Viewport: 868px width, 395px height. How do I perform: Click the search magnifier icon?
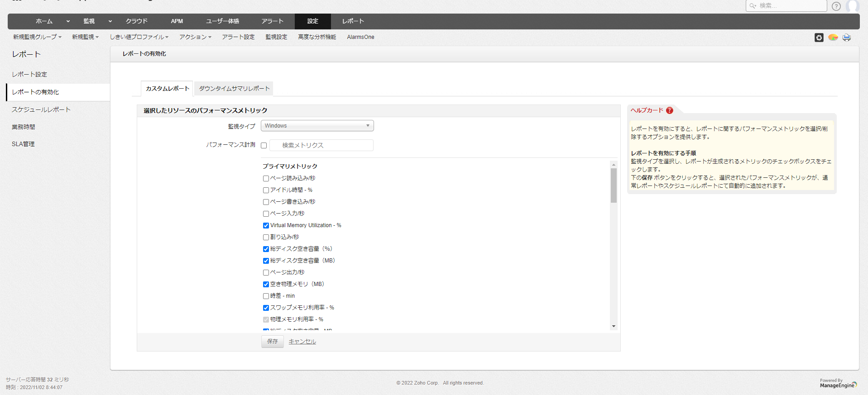point(753,6)
